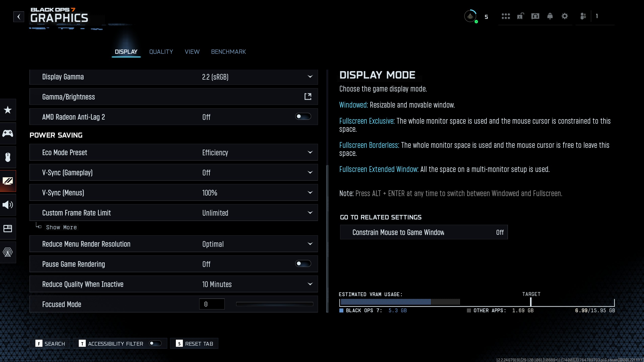Click the notifications bell icon
Screen dimensions: 644x362
[x=550, y=16]
